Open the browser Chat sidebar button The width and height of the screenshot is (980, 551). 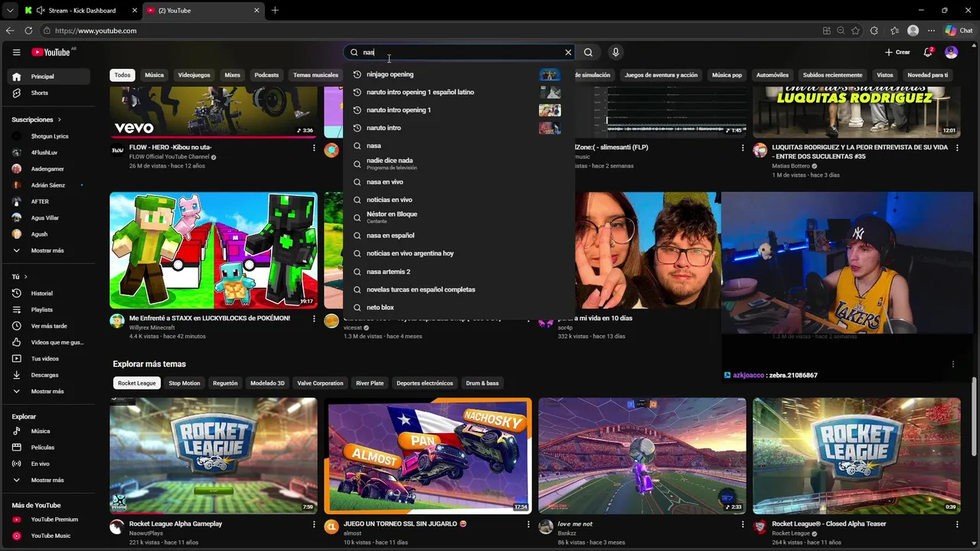(960, 31)
